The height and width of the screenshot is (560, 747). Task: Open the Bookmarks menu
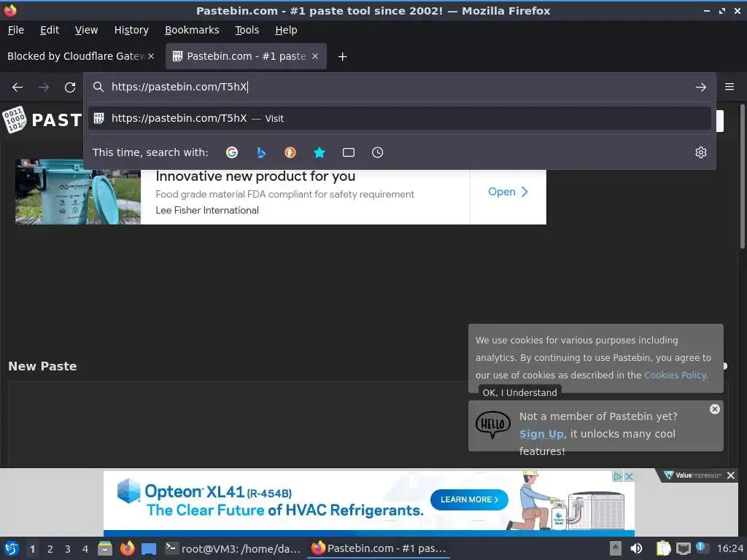[x=192, y=30]
